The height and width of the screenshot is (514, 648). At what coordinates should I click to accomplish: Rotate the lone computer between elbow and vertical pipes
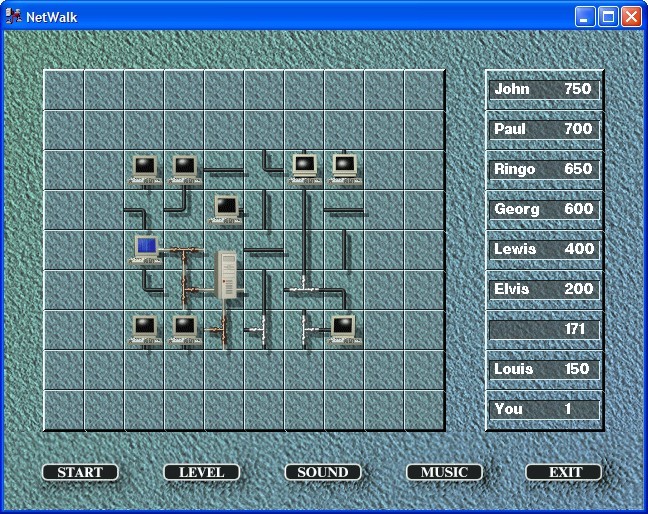(225, 210)
